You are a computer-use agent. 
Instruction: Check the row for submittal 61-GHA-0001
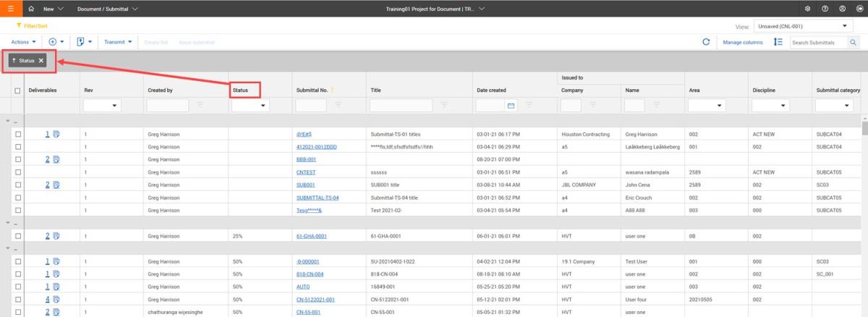[x=17, y=236]
